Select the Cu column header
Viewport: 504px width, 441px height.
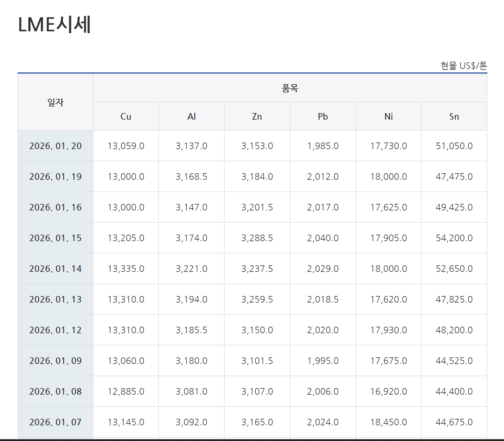point(126,117)
